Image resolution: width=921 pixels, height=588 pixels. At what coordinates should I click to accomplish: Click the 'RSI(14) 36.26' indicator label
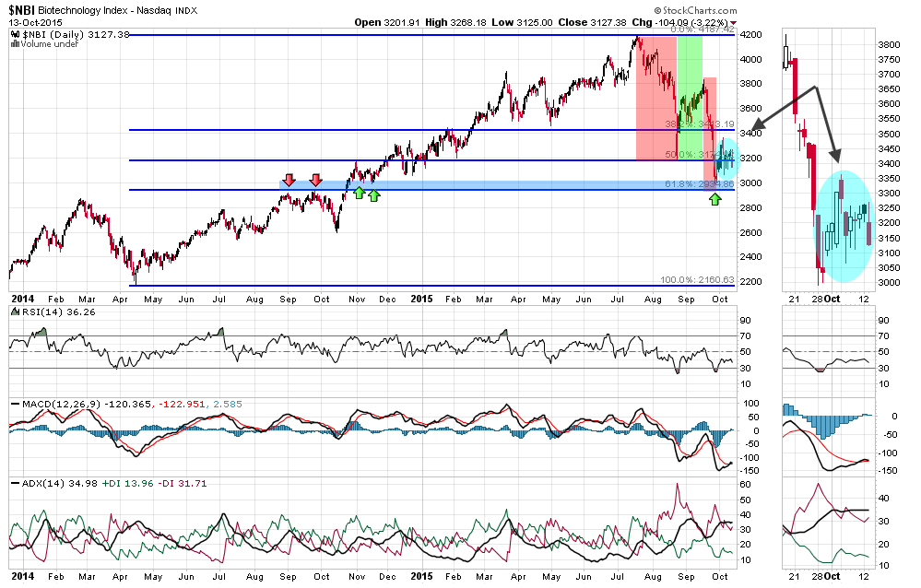[59, 312]
